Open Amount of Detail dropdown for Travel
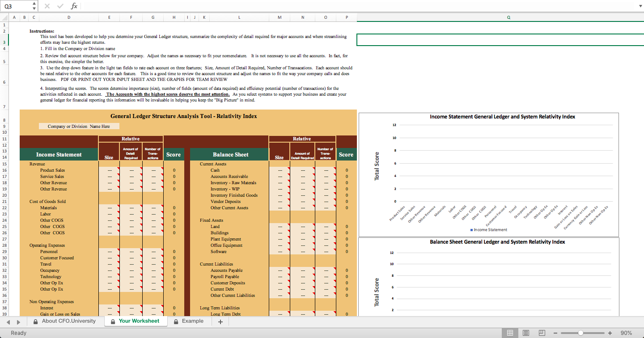Viewport: 644px width, 338px height. (131, 264)
